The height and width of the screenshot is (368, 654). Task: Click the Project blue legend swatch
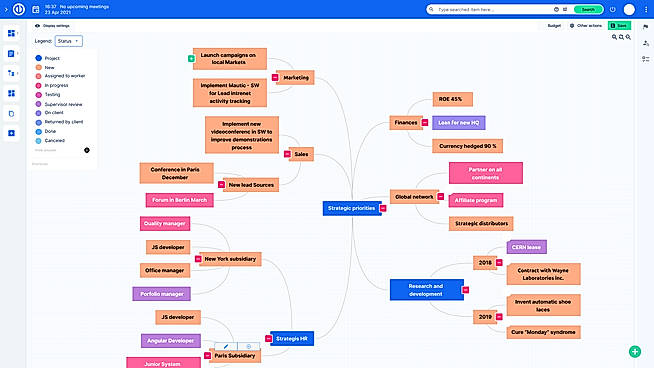(38, 58)
